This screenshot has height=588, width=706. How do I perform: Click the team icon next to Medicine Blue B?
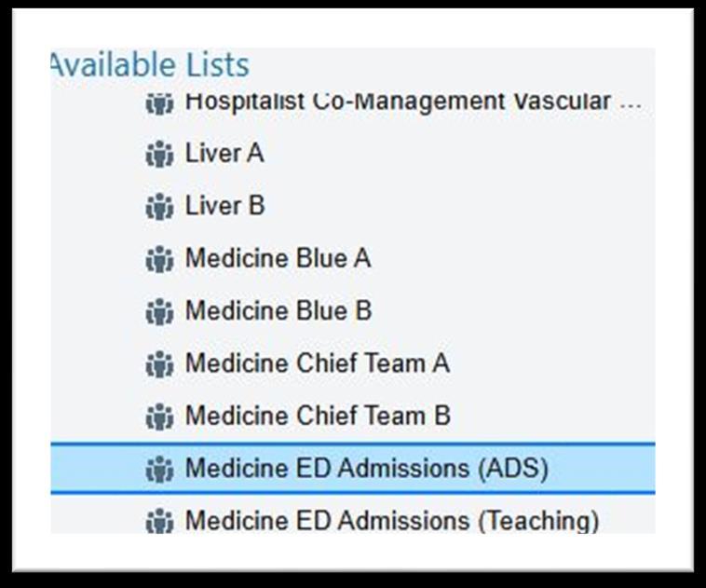[x=159, y=311]
